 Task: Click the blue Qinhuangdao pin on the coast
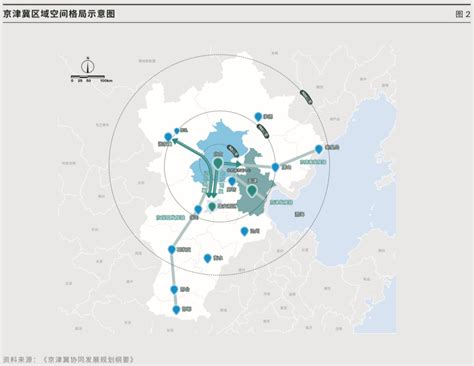(x=319, y=149)
